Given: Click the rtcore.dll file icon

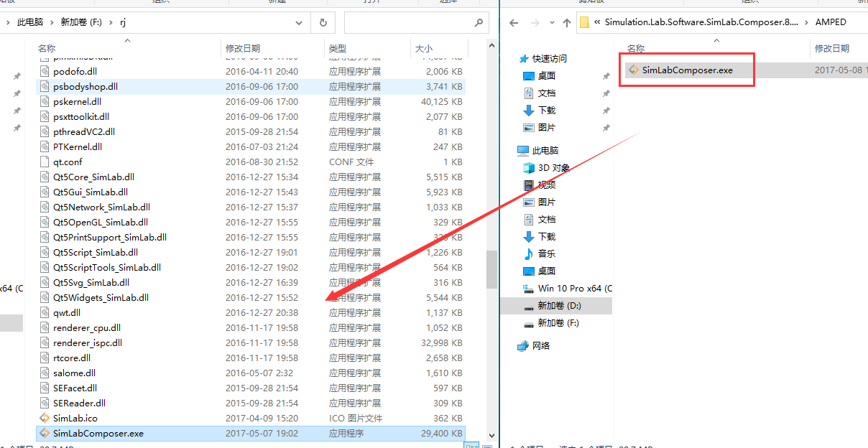Looking at the screenshot, I should pos(45,358).
